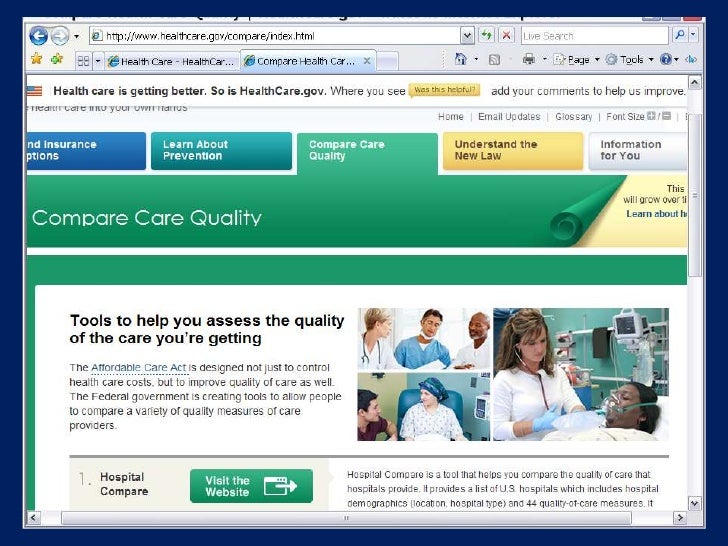Click the vertical scrollbar up arrow
Image resolution: width=728 pixels, height=546 pixels.
point(694,83)
